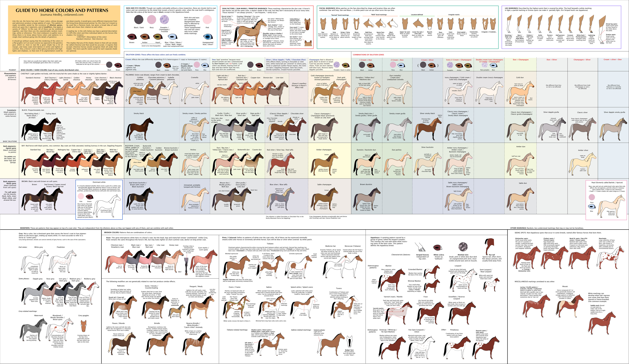Click the Ear marks horse ears illustration
This screenshot has height=364, width=629.
point(308,43)
